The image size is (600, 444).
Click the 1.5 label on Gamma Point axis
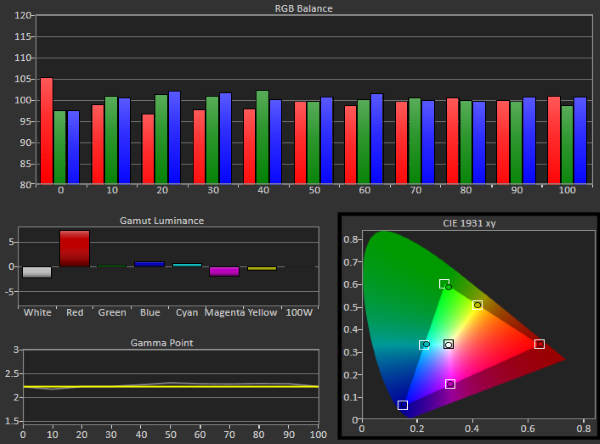pyautogui.click(x=11, y=421)
